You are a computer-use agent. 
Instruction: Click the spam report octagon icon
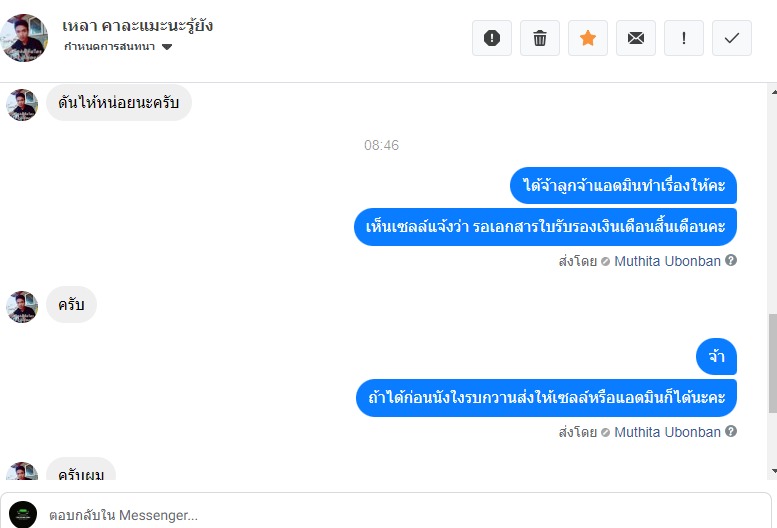[492, 38]
